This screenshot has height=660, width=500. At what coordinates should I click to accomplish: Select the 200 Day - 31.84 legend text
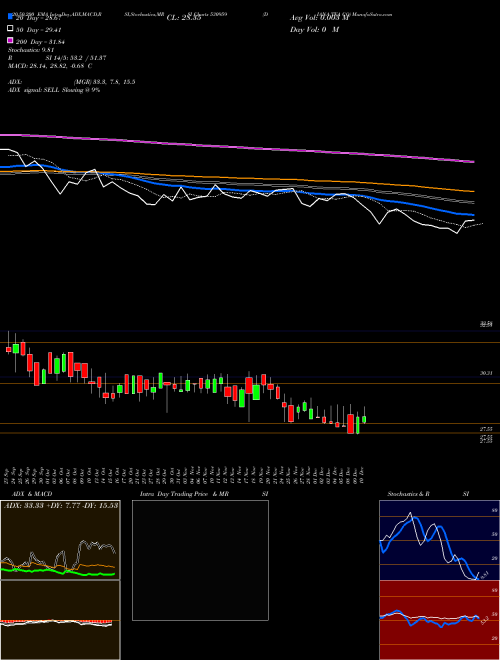tap(40, 41)
